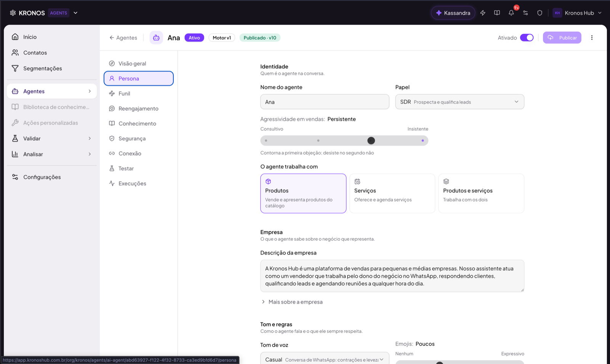610x364 pixels.
Task: Open the Testar section
Action: 138,168
